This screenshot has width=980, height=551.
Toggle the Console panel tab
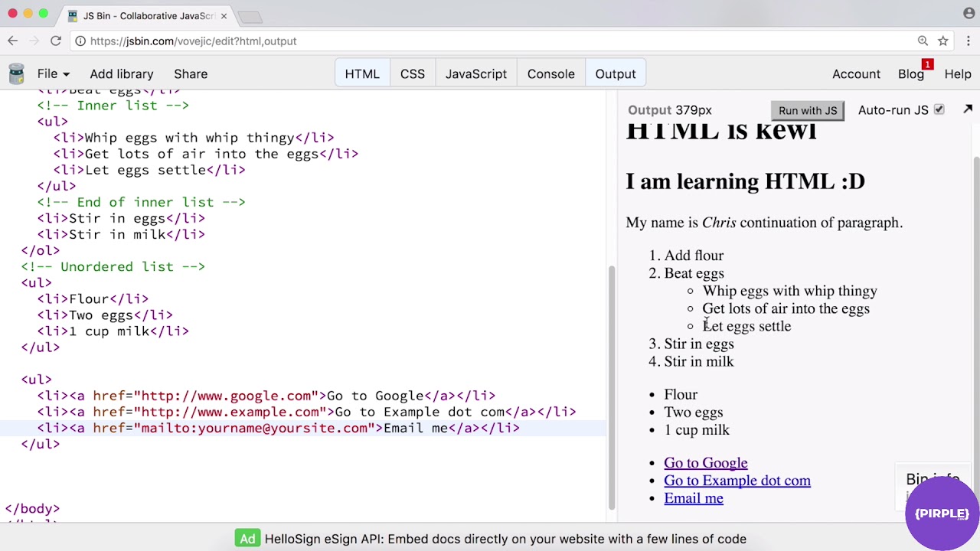coord(550,73)
